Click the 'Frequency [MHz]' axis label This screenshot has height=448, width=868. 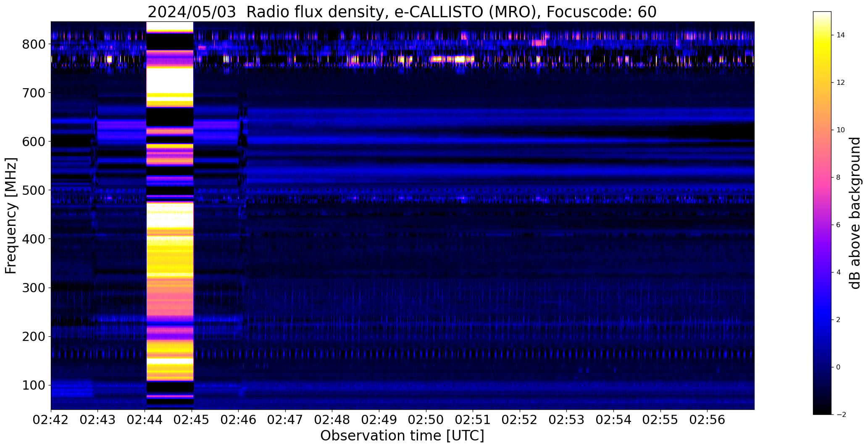[11, 215]
